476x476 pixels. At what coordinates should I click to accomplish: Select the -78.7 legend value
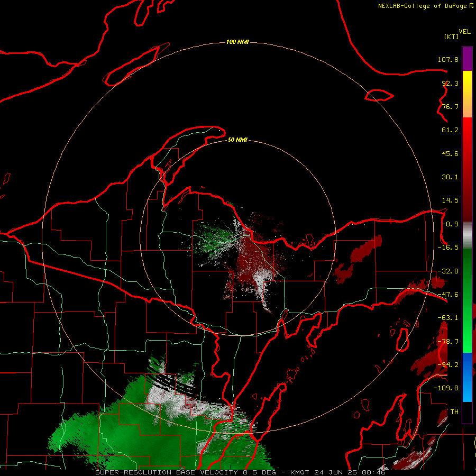pyautogui.click(x=448, y=342)
